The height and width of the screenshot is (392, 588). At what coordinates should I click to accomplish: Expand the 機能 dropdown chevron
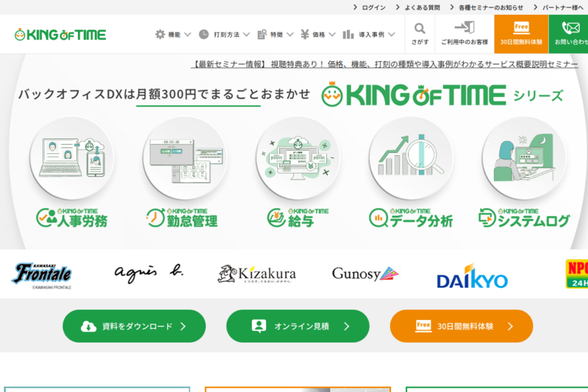[187, 35]
